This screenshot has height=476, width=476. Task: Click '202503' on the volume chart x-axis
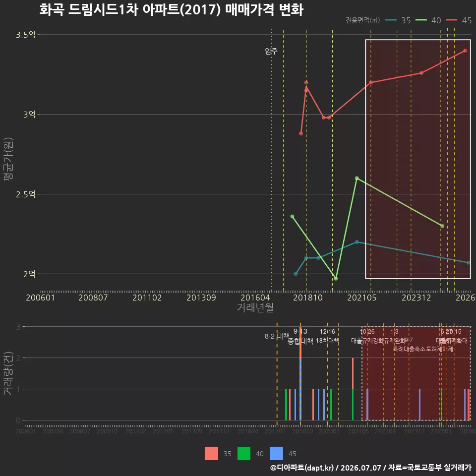[x=441, y=431]
